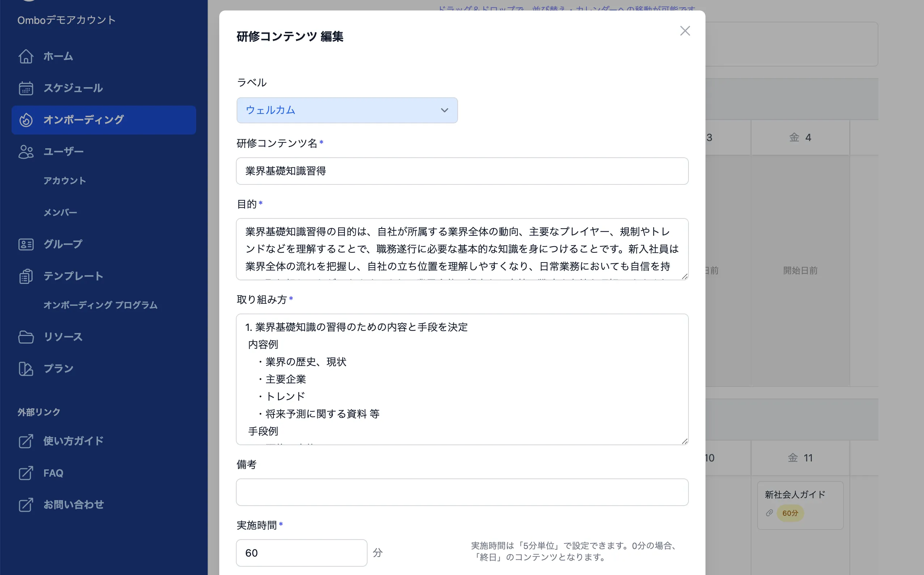Open the お問い合わせ link

coord(103,504)
